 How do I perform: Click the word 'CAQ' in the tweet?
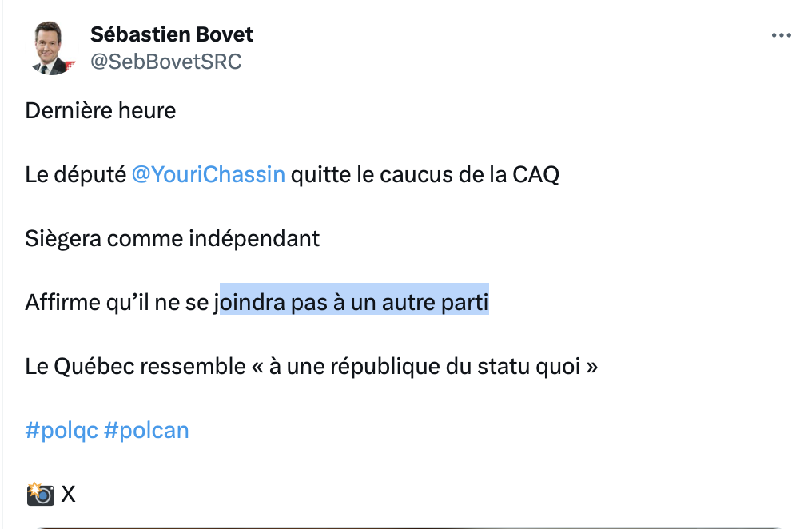coord(536,175)
